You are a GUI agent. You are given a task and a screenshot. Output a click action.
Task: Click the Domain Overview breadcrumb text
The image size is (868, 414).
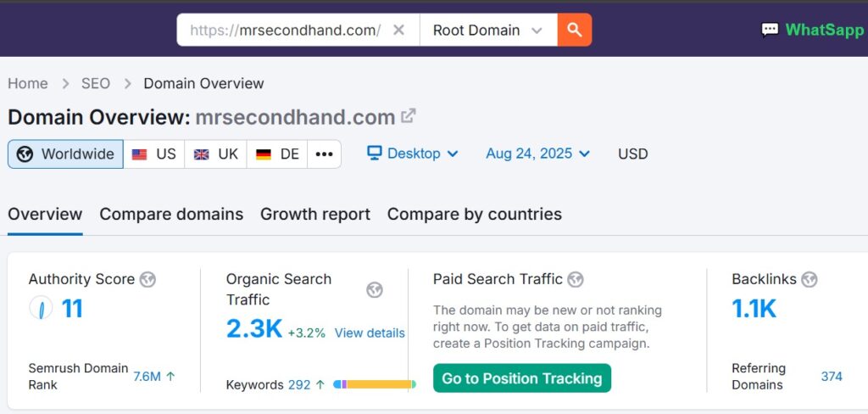tap(203, 84)
